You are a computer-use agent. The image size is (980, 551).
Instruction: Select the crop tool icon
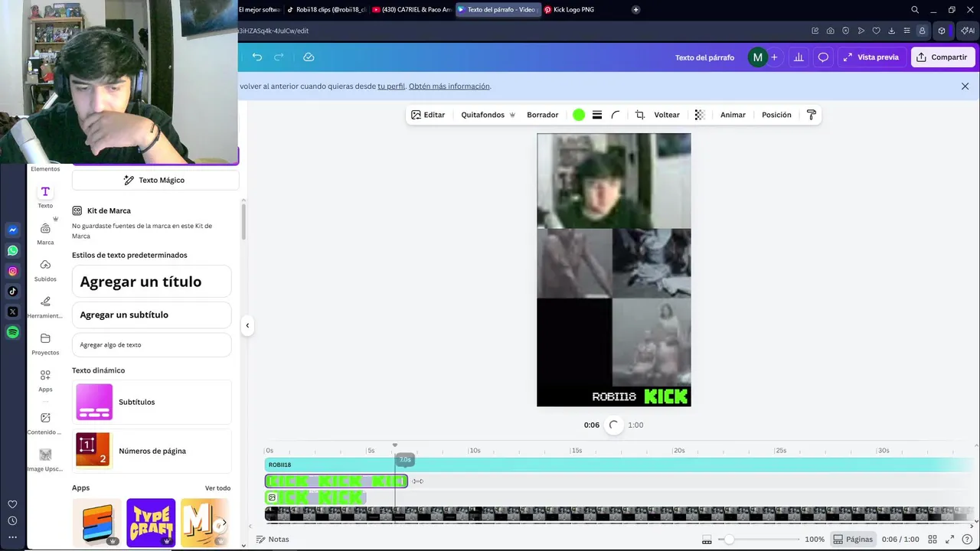(x=640, y=115)
